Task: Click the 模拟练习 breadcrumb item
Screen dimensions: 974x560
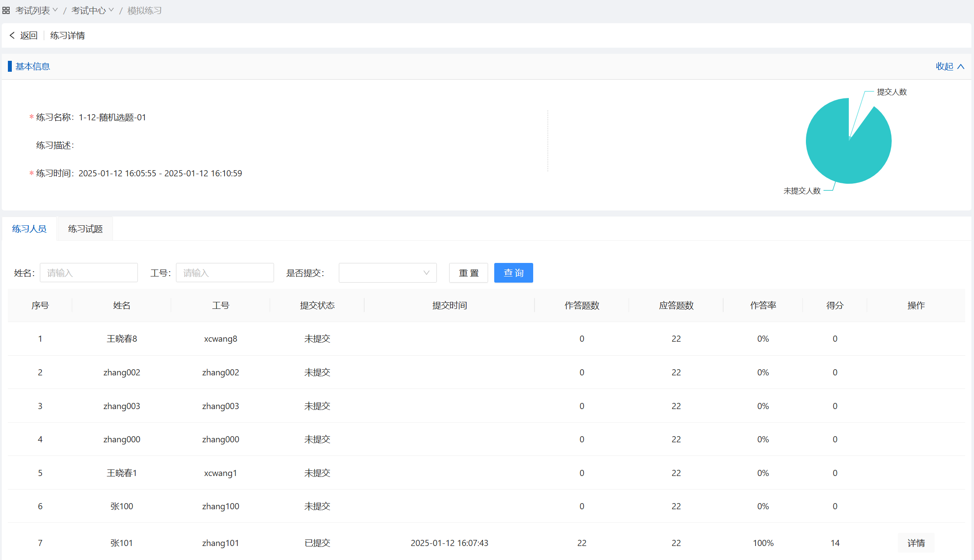Action: (x=144, y=10)
